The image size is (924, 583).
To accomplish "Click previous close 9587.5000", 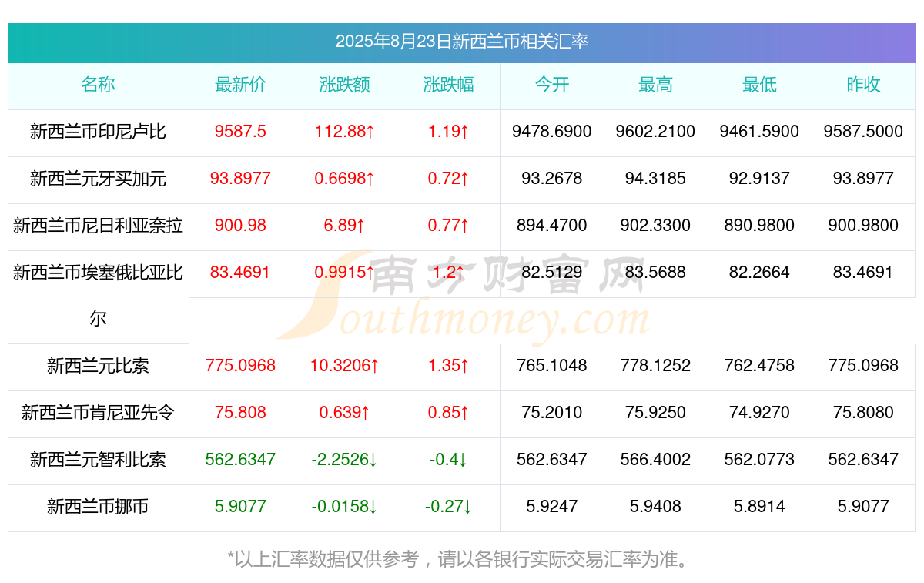I will (863, 132).
